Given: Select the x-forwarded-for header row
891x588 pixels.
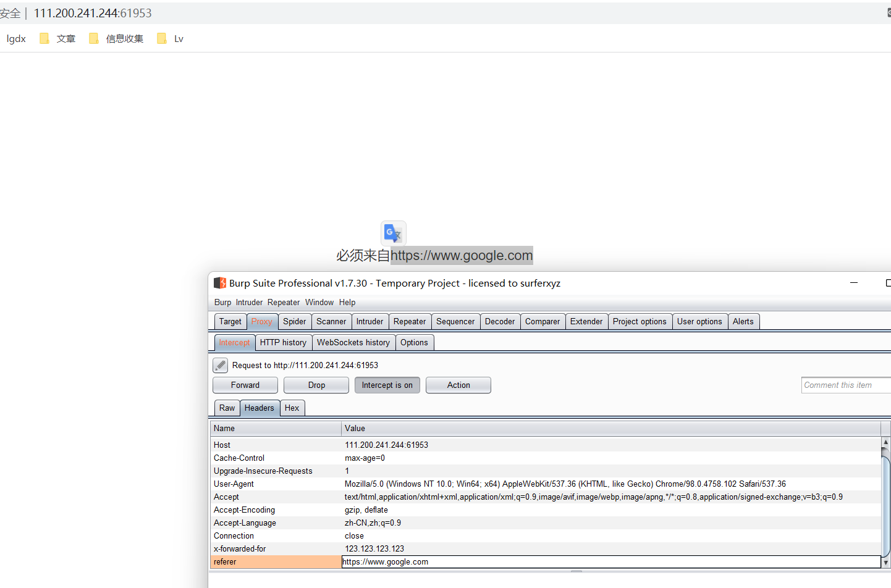Looking at the screenshot, I should pos(546,548).
